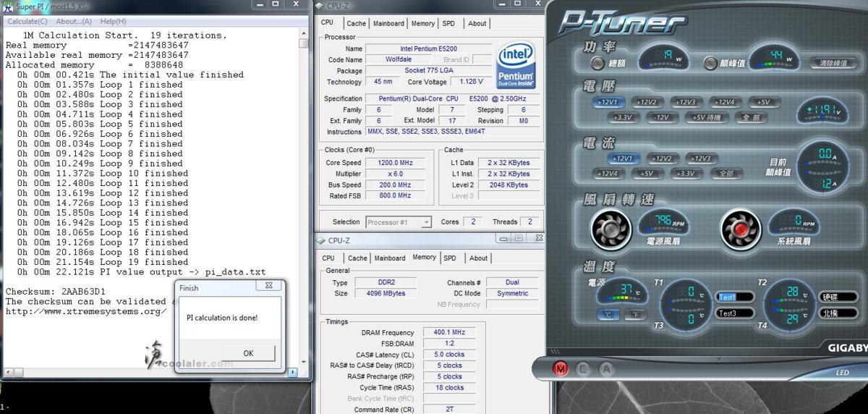
Task: Click the 0 RPM system fan gauge
Action: (x=793, y=223)
